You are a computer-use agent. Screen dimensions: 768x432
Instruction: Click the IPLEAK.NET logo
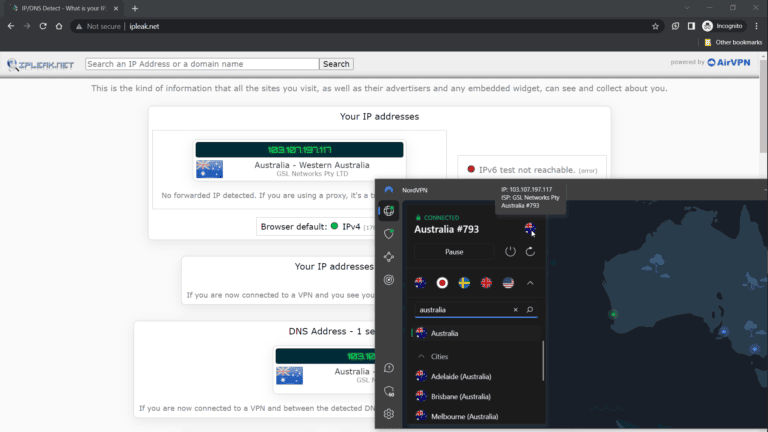40,64
